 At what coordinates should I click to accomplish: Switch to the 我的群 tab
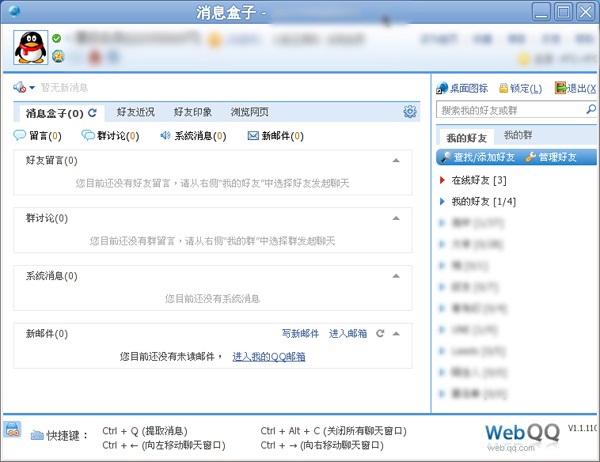[x=517, y=135]
